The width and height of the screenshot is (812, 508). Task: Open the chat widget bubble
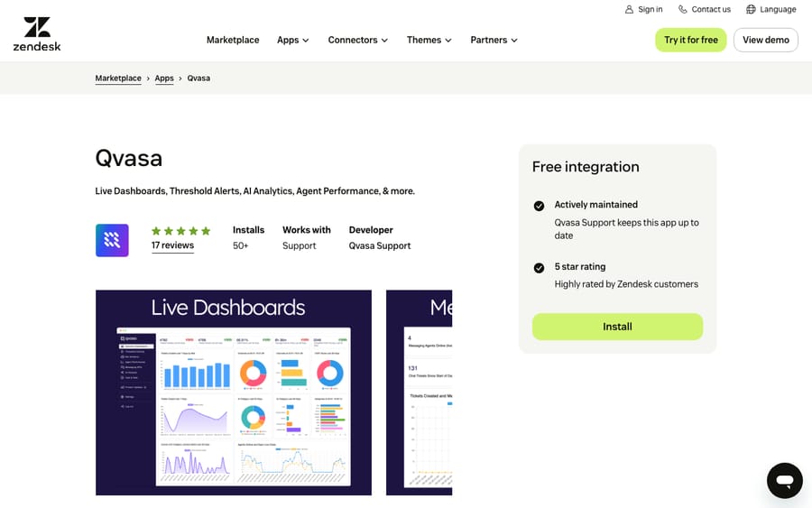click(x=785, y=481)
